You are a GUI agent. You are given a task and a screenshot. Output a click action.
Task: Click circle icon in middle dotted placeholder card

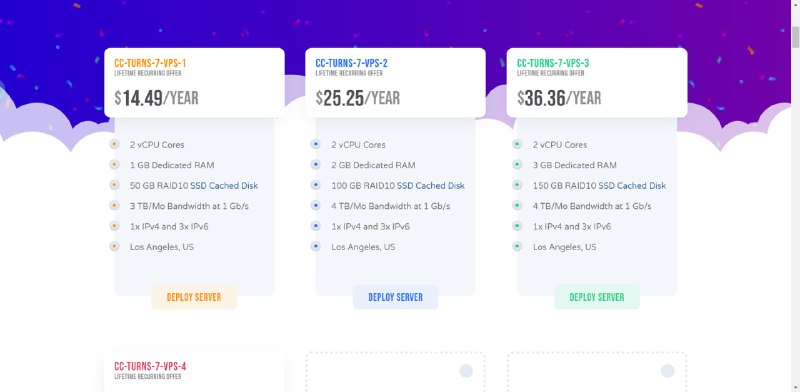coord(466,371)
